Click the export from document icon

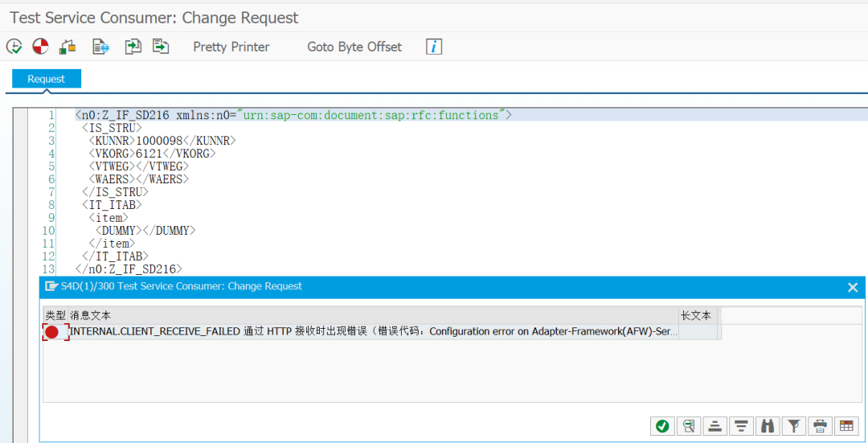tap(161, 47)
